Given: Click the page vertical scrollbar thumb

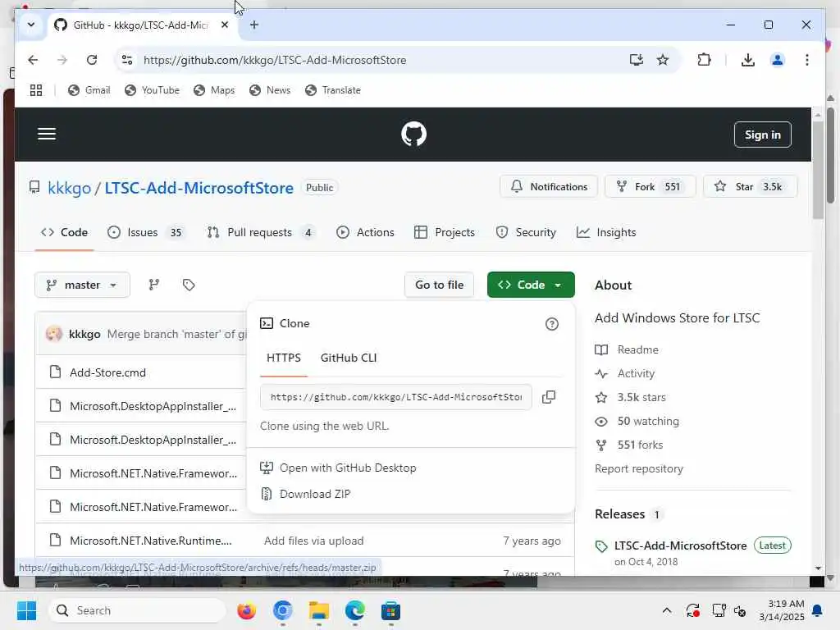Looking at the screenshot, I should 818,171.
